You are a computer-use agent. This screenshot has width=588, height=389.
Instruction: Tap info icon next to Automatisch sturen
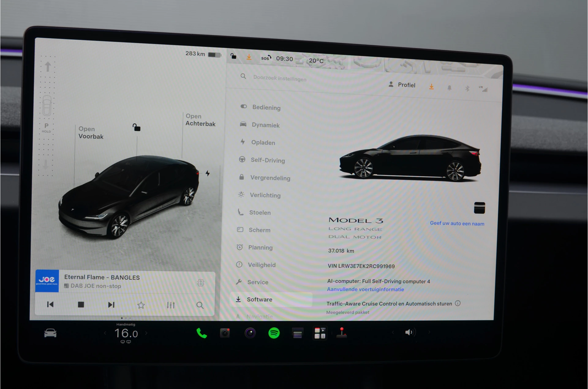[458, 303]
